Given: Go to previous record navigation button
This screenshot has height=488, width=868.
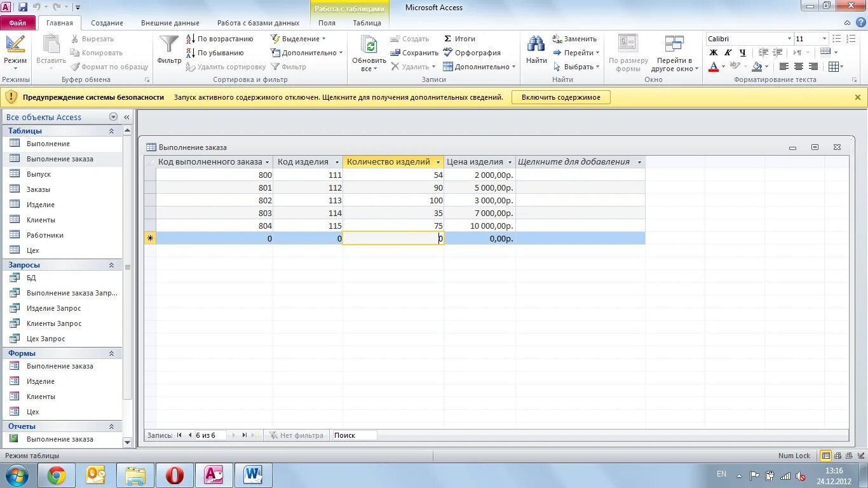Looking at the screenshot, I should click(190, 435).
